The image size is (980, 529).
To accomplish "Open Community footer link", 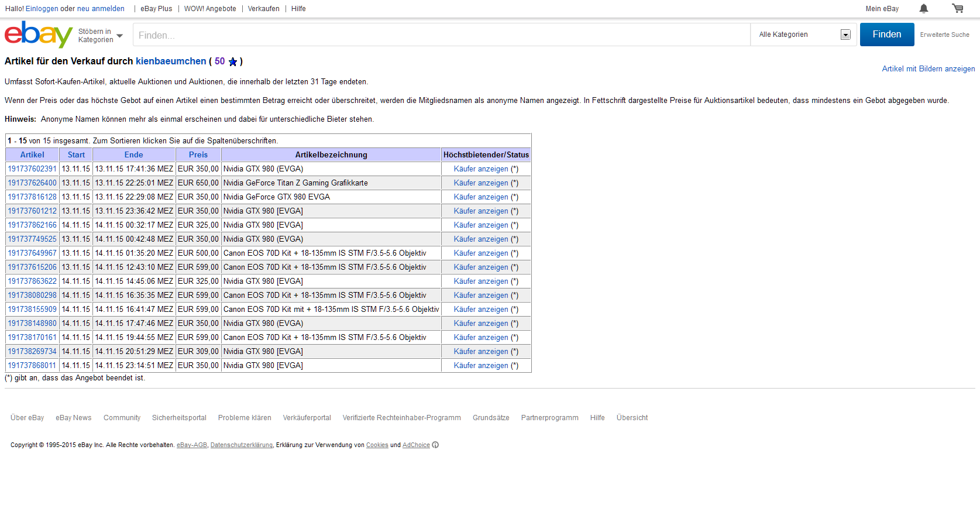I will coord(122,418).
